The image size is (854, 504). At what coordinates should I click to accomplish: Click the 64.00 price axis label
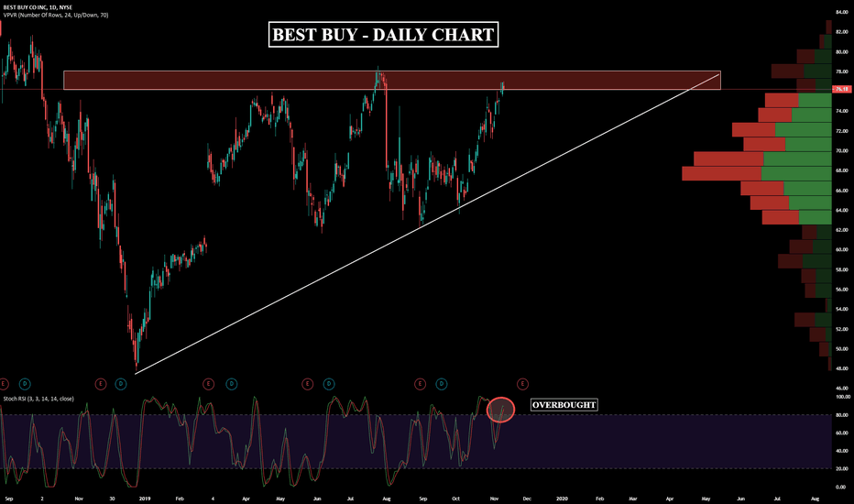[841, 211]
